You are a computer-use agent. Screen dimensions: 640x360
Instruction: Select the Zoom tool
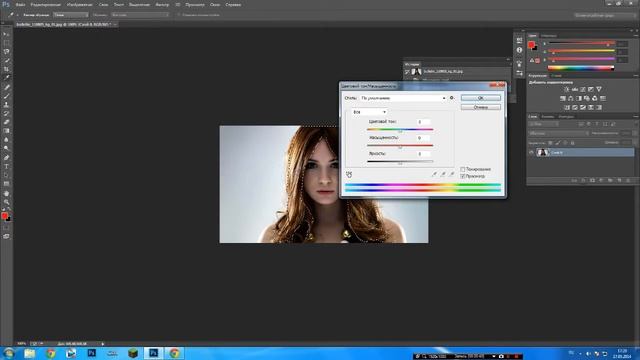pos(6,202)
